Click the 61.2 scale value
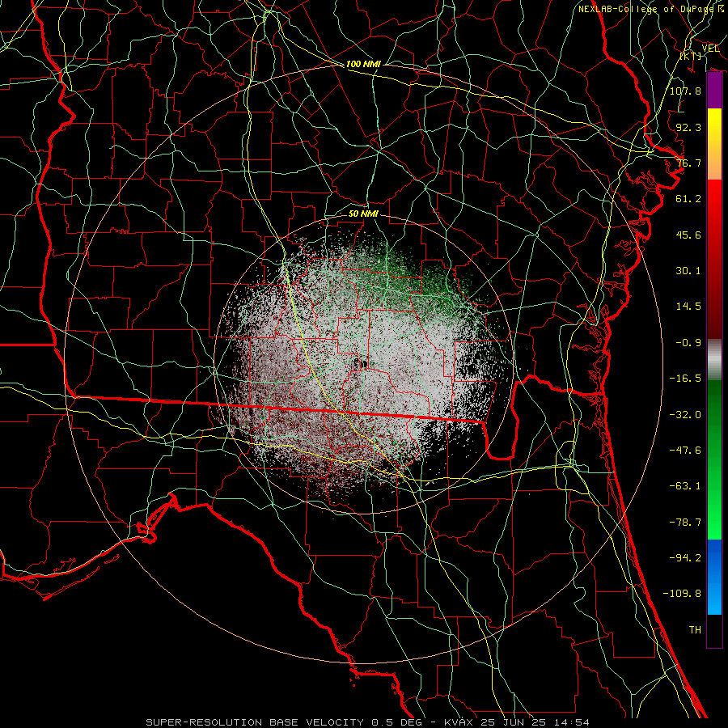This screenshot has height=728, width=728. 688,199
